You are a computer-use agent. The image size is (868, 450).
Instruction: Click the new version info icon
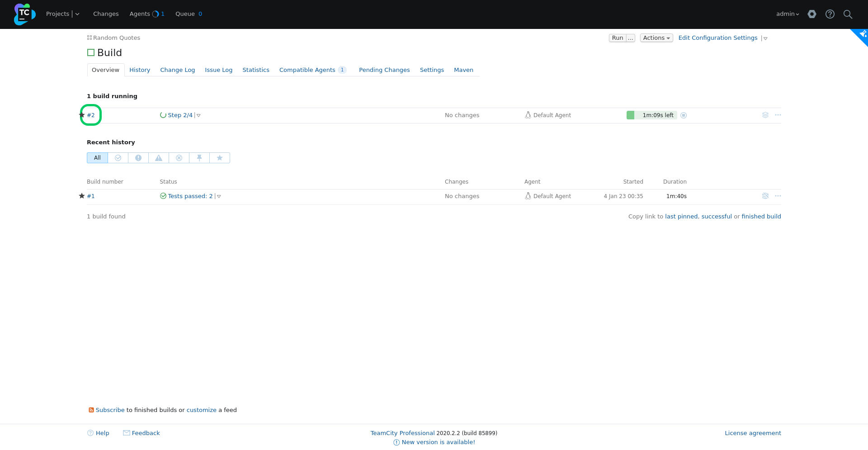click(x=396, y=442)
